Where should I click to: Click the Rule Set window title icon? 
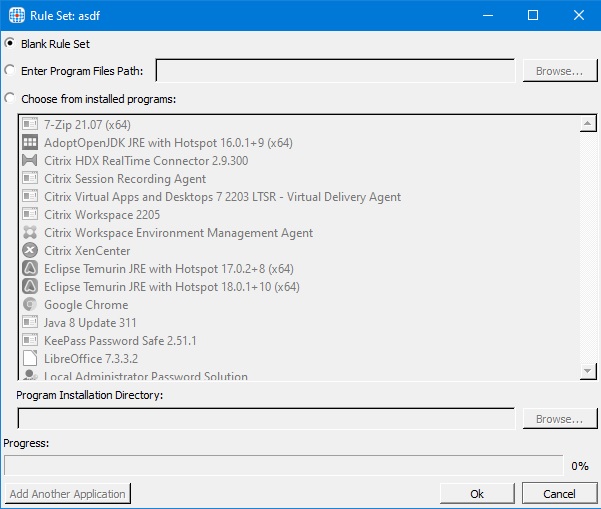click(x=17, y=15)
